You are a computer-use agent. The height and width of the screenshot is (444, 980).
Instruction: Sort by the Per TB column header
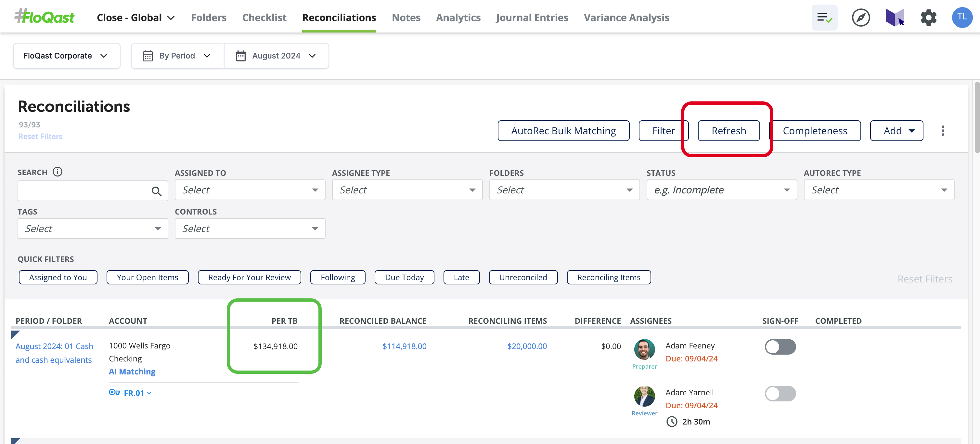click(x=284, y=321)
